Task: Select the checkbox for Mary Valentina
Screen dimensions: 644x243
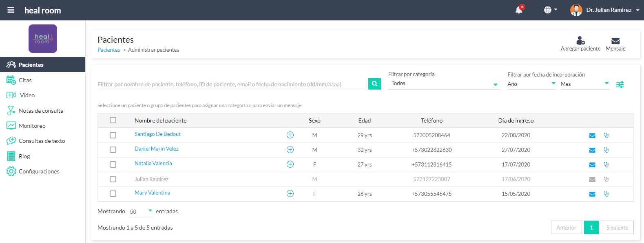Action: point(113,194)
